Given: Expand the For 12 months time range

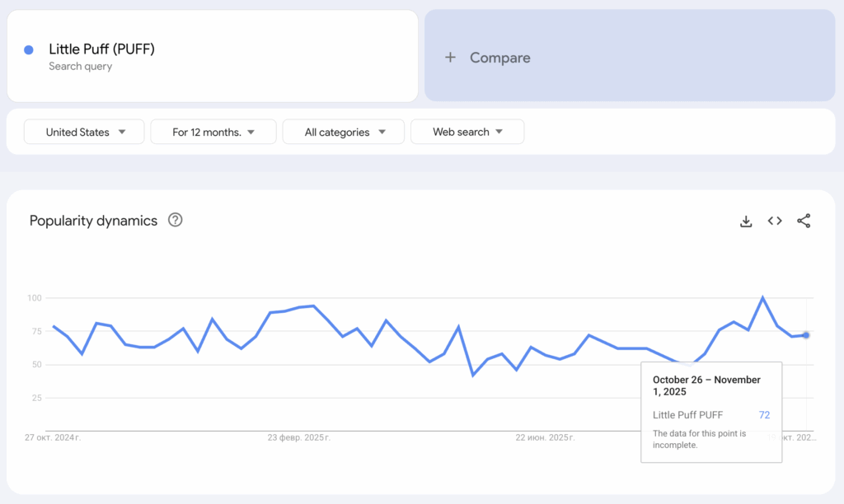Looking at the screenshot, I should coord(213,132).
